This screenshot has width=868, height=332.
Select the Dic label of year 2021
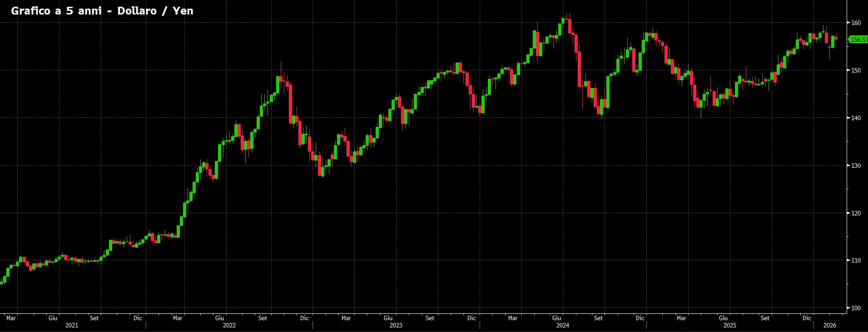(x=138, y=318)
